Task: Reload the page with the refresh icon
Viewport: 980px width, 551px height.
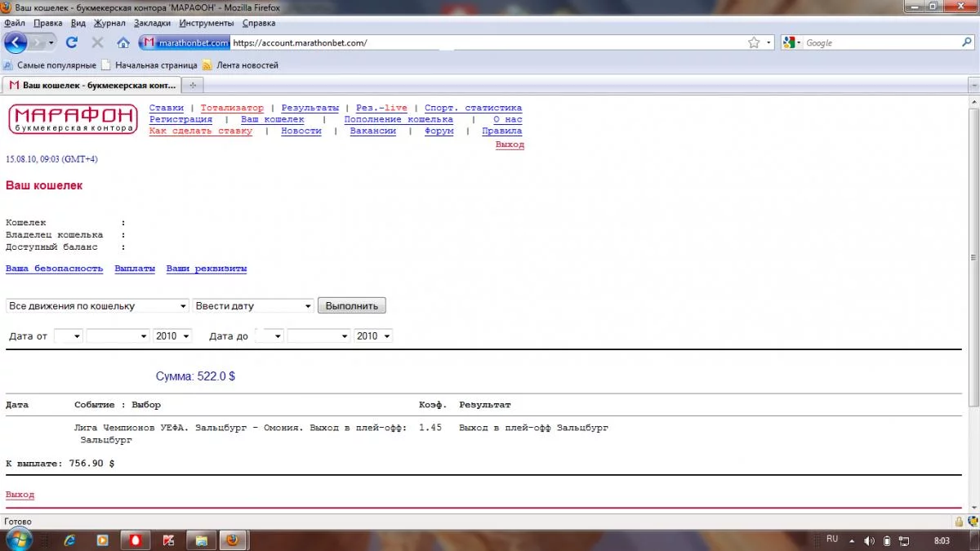Action: point(72,42)
